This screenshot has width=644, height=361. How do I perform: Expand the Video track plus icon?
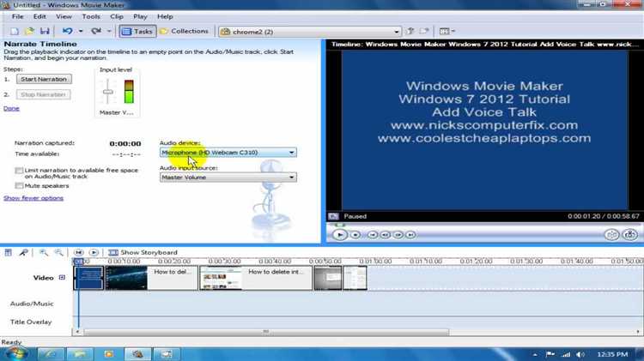pyautogui.click(x=62, y=277)
